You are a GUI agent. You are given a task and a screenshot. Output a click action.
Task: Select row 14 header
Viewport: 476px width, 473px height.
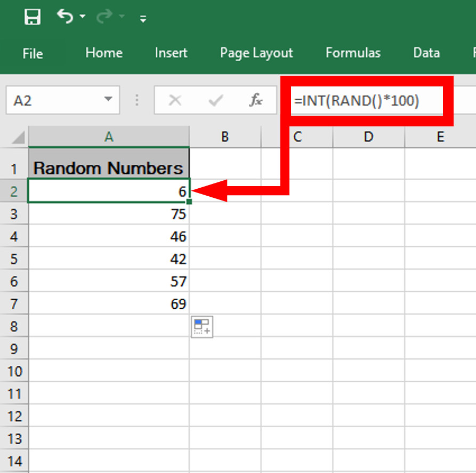pos(14,461)
